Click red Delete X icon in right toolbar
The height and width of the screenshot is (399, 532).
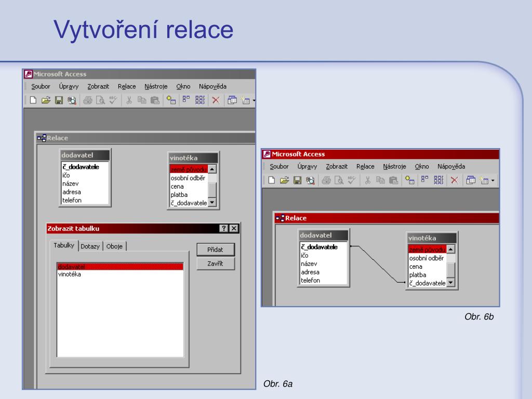[x=454, y=180]
